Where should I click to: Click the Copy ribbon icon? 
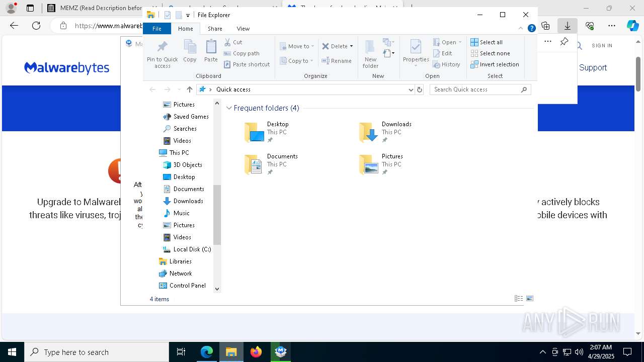tap(190, 51)
